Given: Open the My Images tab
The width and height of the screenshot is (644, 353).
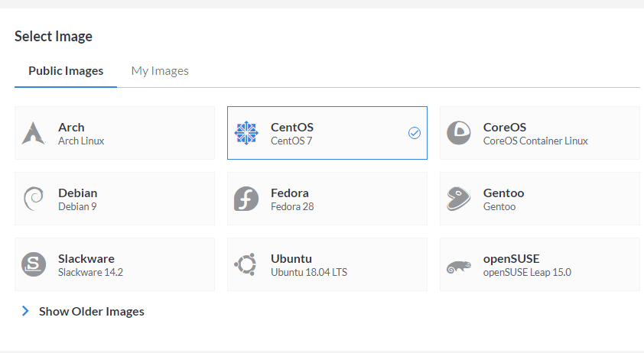Looking at the screenshot, I should pos(160,71).
